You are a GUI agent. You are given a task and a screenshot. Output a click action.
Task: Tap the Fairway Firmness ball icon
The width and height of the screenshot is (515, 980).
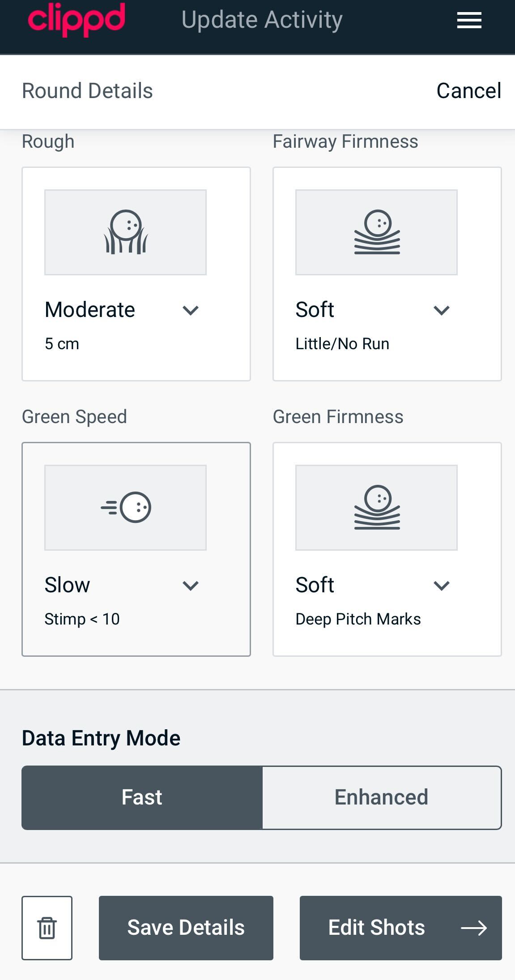(x=377, y=232)
